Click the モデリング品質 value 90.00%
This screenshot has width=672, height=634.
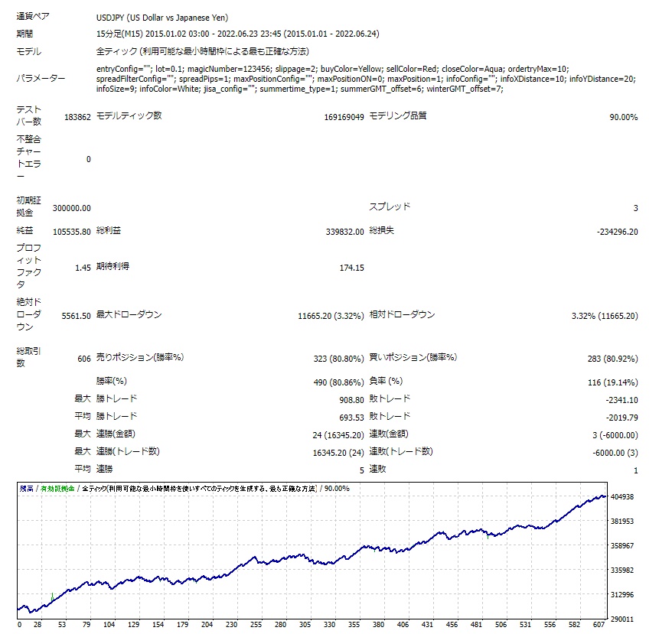coord(623,117)
